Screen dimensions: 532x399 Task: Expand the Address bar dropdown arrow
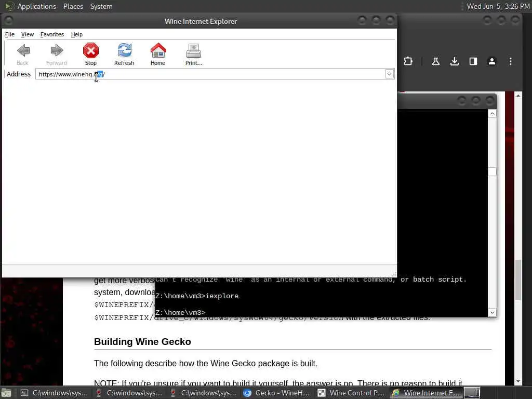[389, 74]
